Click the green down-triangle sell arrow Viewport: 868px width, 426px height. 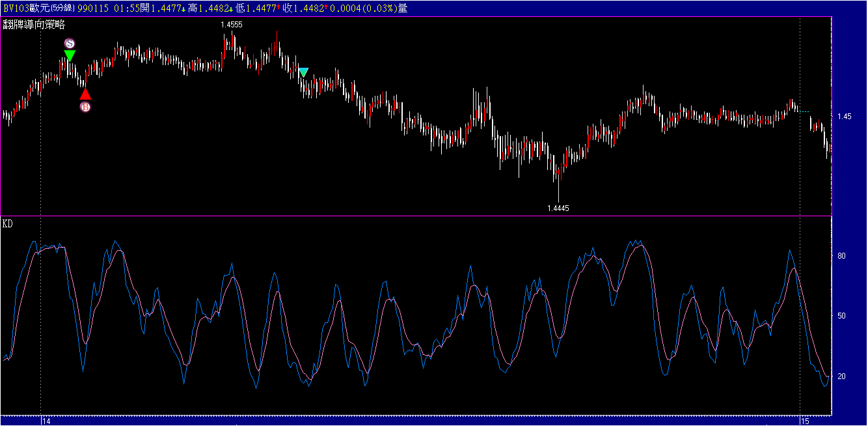(70, 56)
